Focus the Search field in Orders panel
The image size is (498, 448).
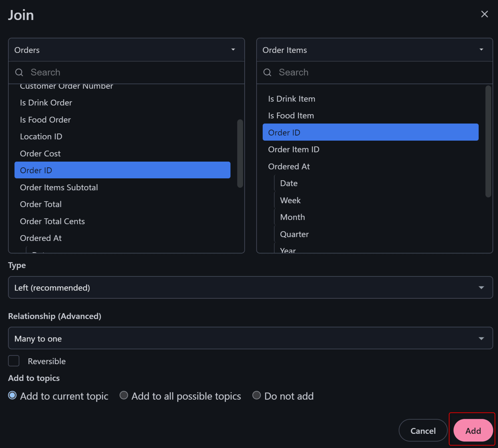tap(126, 73)
